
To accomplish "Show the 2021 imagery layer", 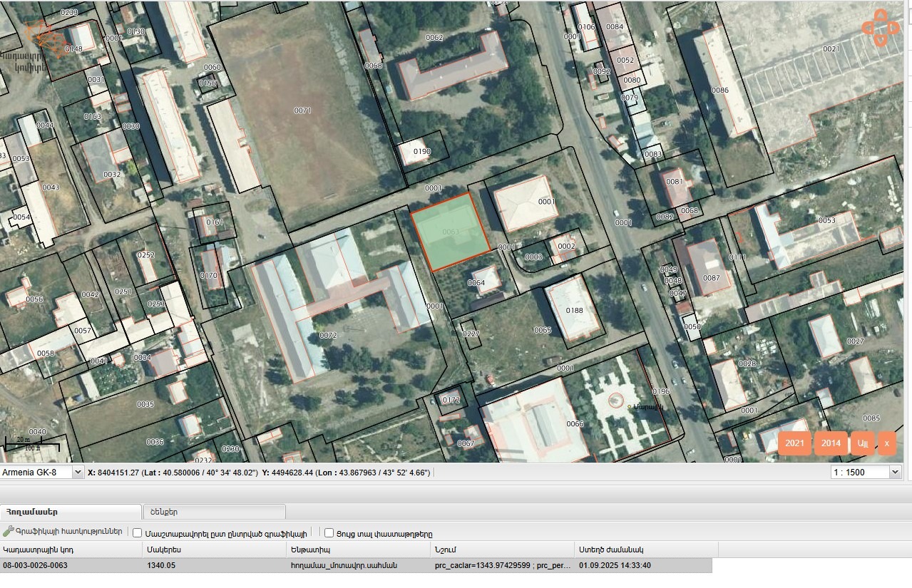I will (794, 443).
